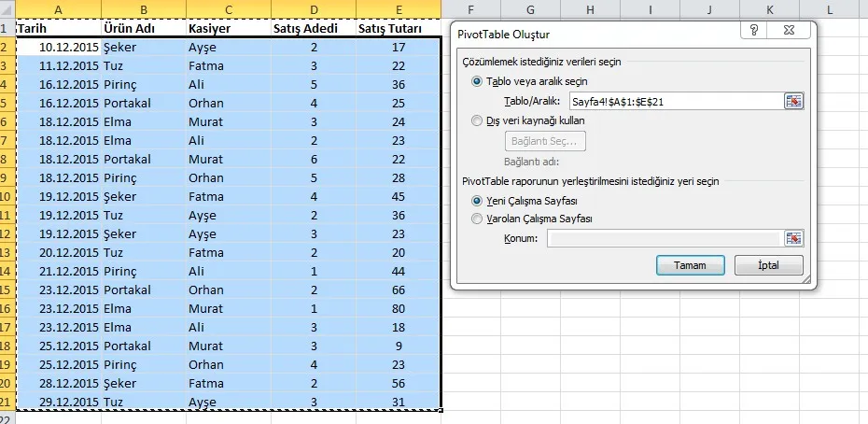
Task: Select row 10 header
Action: [x=7, y=197]
